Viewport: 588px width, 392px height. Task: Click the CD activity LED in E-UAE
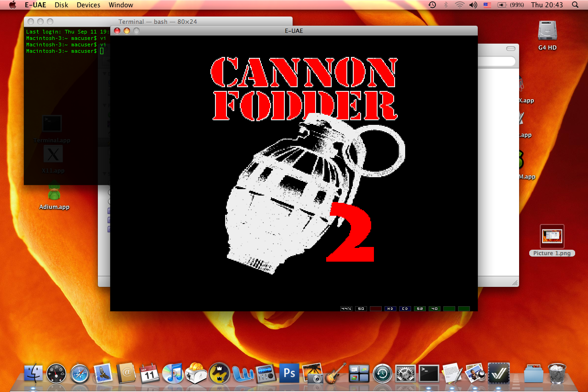point(405,308)
